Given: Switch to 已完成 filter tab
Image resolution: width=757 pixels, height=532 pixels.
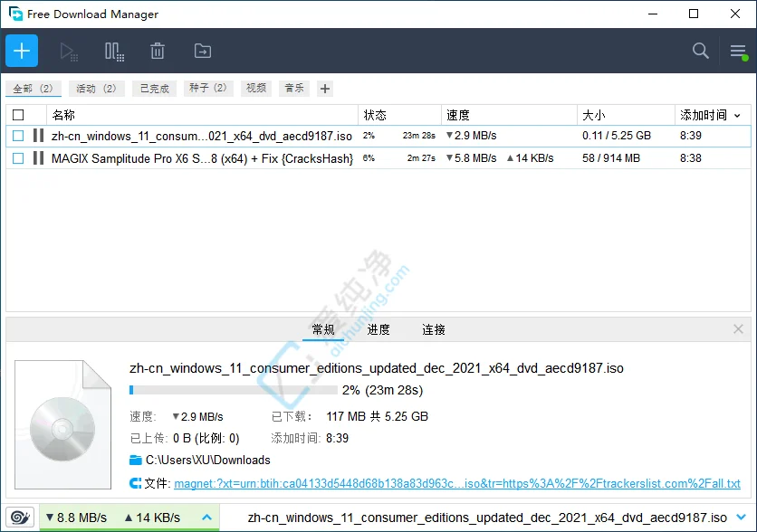Looking at the screenshot, I should click(x=155, y=89).
